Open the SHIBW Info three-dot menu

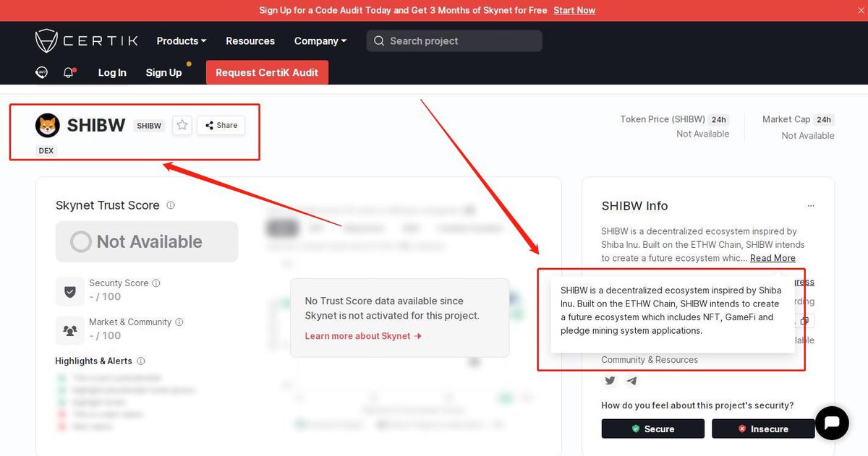(x=811, y=206)
